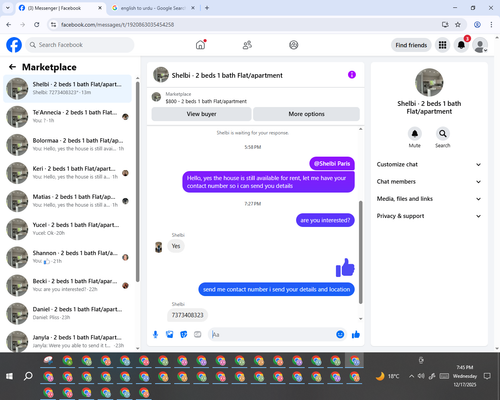Open the account avatar menu
Screen dimensions: 500x400
480,45
